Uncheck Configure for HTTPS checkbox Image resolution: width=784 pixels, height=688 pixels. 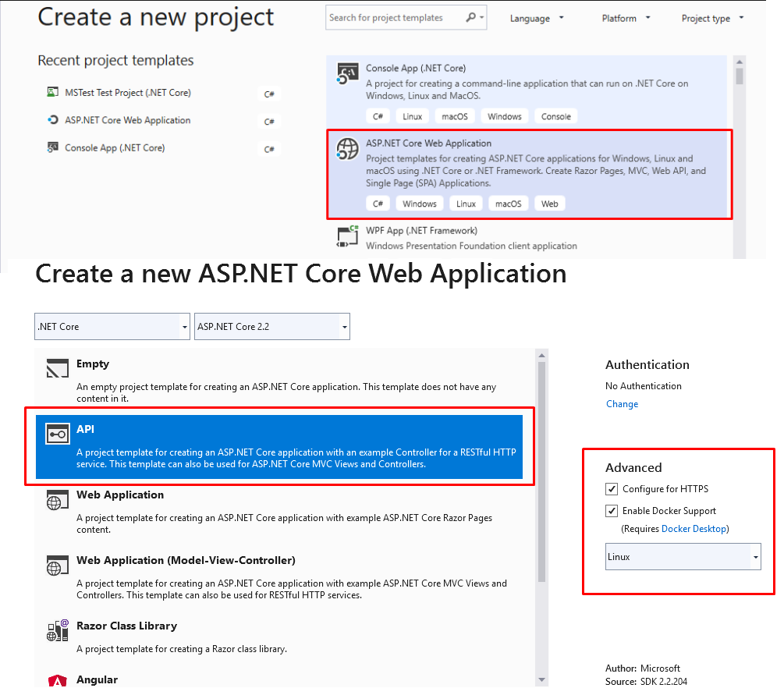(x=612, y=489)
